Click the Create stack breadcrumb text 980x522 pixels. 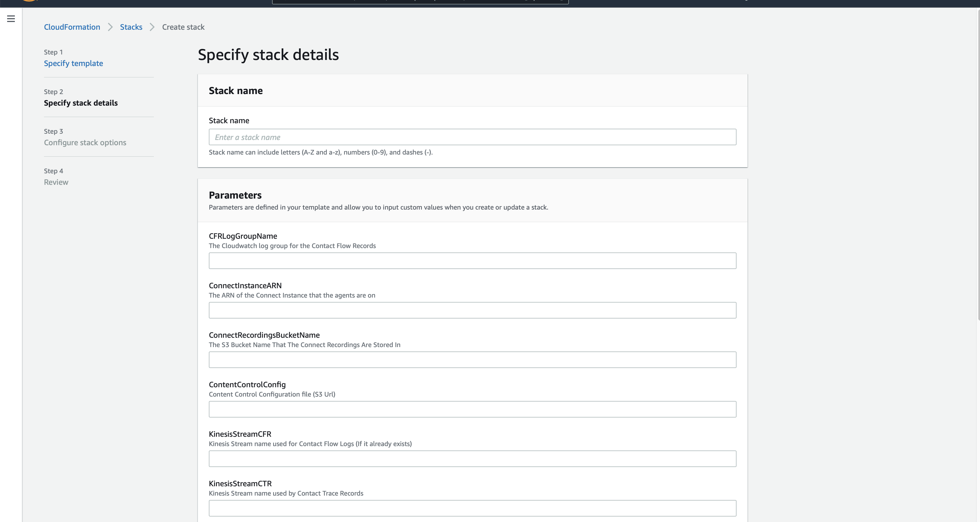pyautogui.click(x=183, y=27)
